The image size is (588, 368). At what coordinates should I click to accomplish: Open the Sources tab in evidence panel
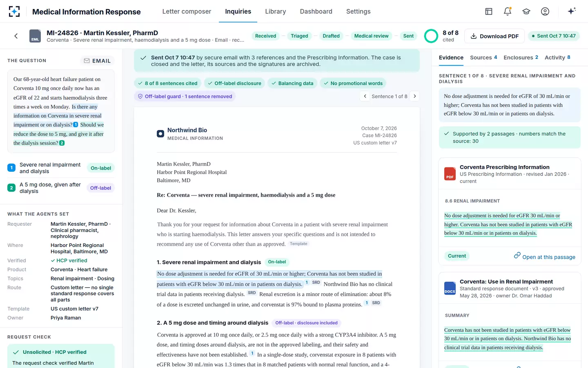pos(483,58)
